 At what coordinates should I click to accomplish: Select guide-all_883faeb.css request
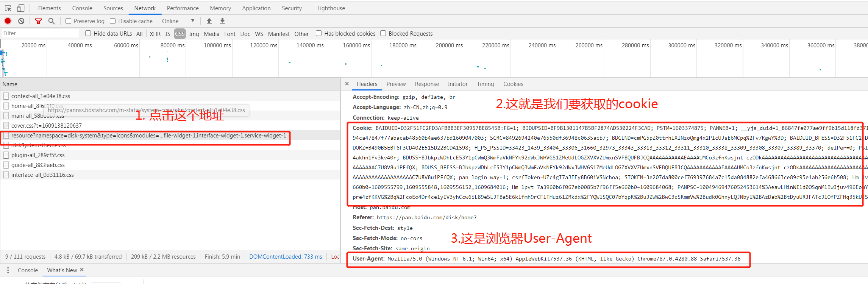pyautogui.click(x=170, y=165)
